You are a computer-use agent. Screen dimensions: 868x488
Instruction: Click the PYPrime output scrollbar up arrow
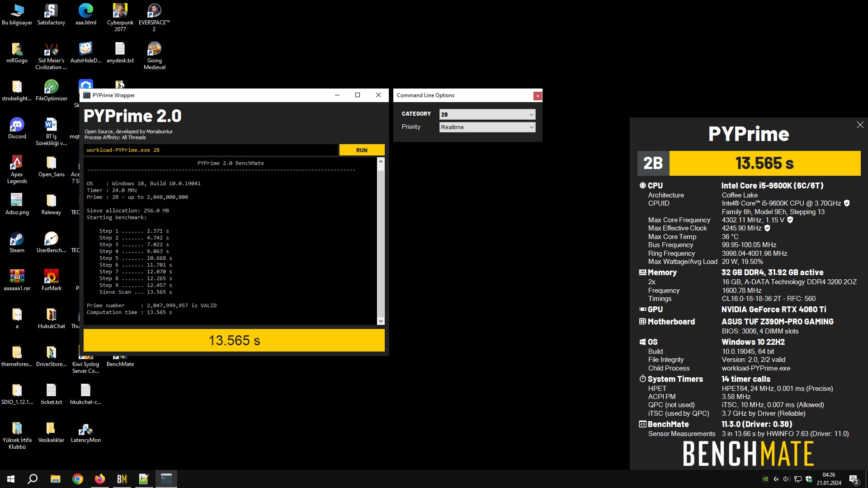[x=381, y=161]
